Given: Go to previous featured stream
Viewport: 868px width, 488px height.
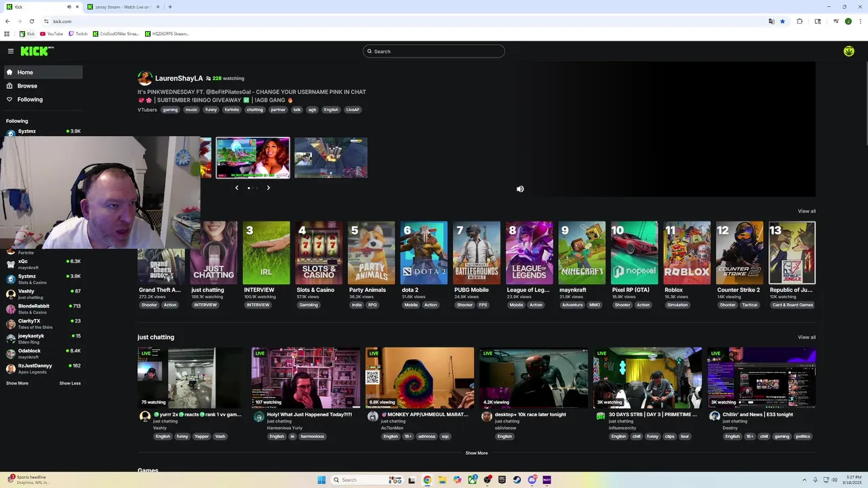Looking at the screenshot, I should coord(237,188).
